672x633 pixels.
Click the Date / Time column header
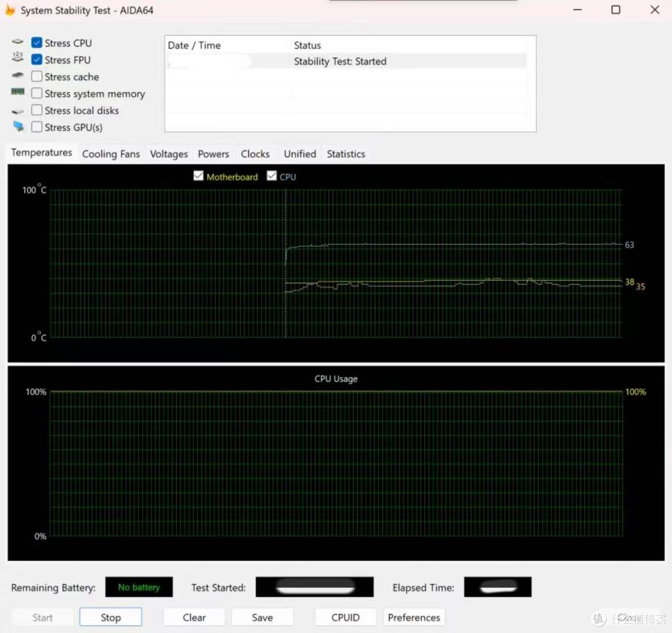[x=194, y=45]
